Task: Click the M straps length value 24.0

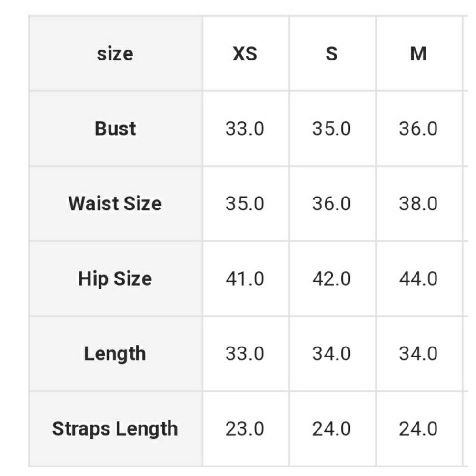Action: point(418,429)
